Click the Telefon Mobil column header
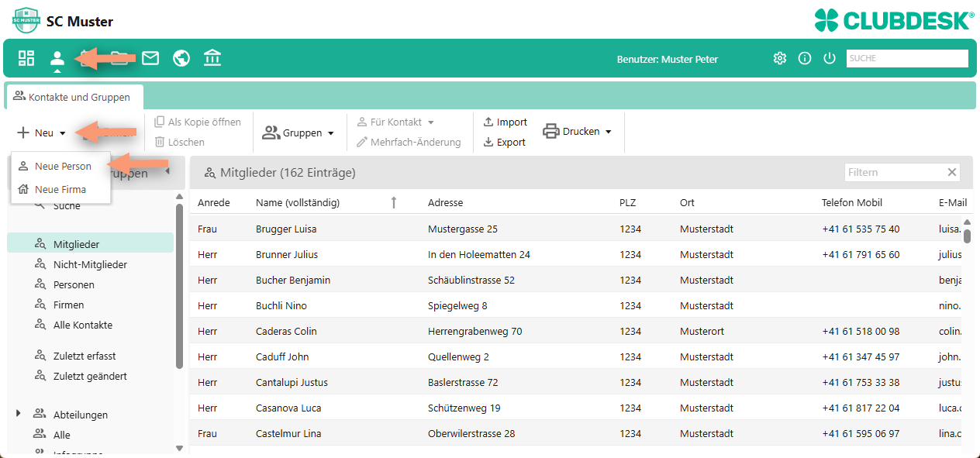980x458 pixels. pyautogui.click(x=851, y=202)
